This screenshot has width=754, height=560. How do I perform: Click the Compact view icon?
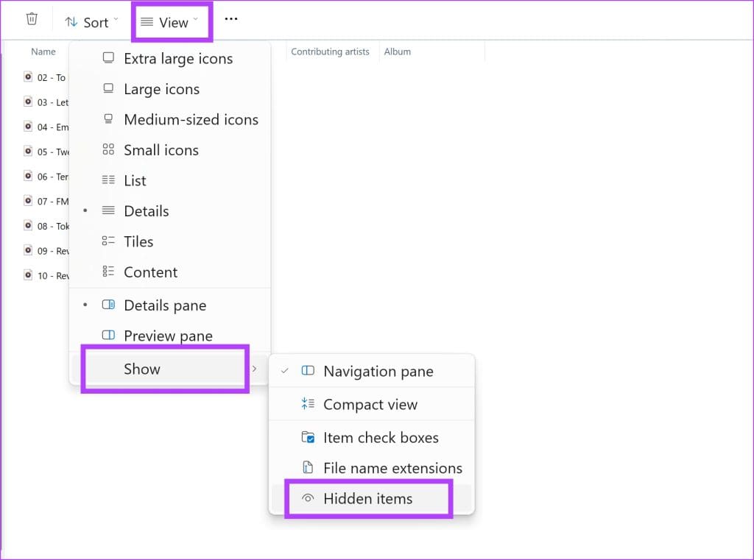click(308, 404)
